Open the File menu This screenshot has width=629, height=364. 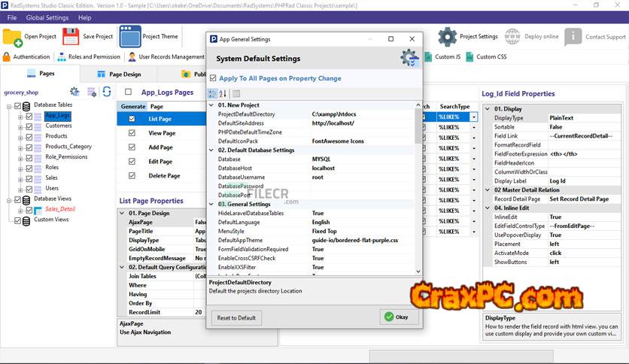[x=12, y=17]
